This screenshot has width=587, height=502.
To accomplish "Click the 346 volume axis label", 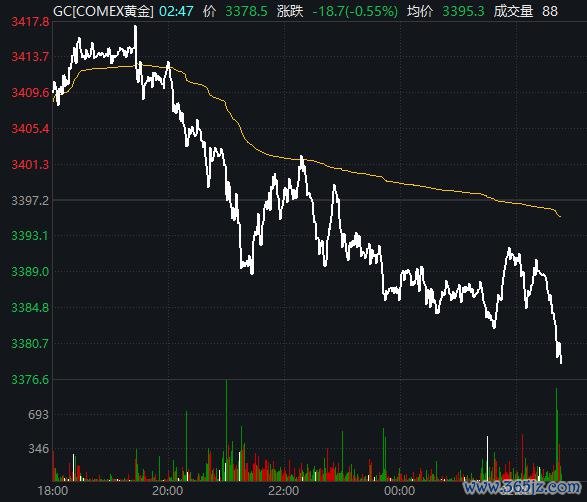I will [x=38, y=449].
